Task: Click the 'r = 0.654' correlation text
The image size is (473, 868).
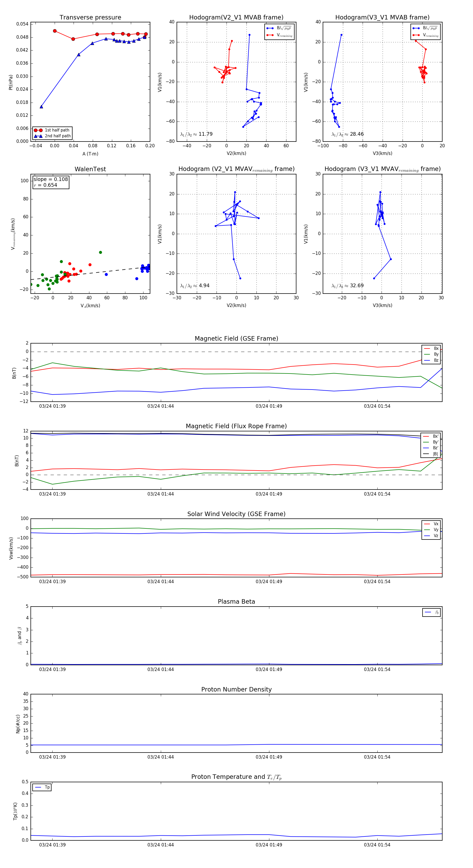Action: (x=45, y=185)
